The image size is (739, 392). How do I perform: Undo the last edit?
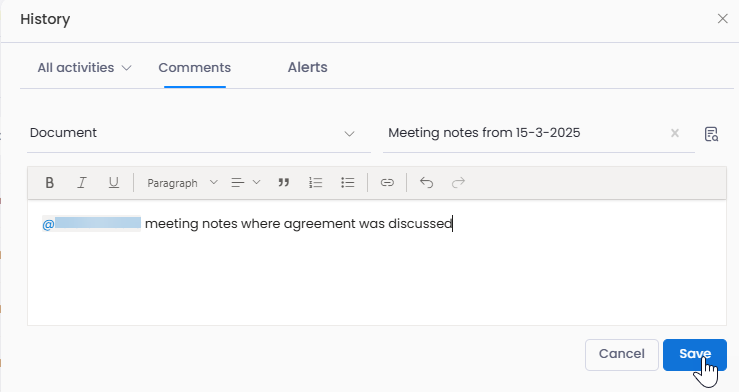click(427, 182)
